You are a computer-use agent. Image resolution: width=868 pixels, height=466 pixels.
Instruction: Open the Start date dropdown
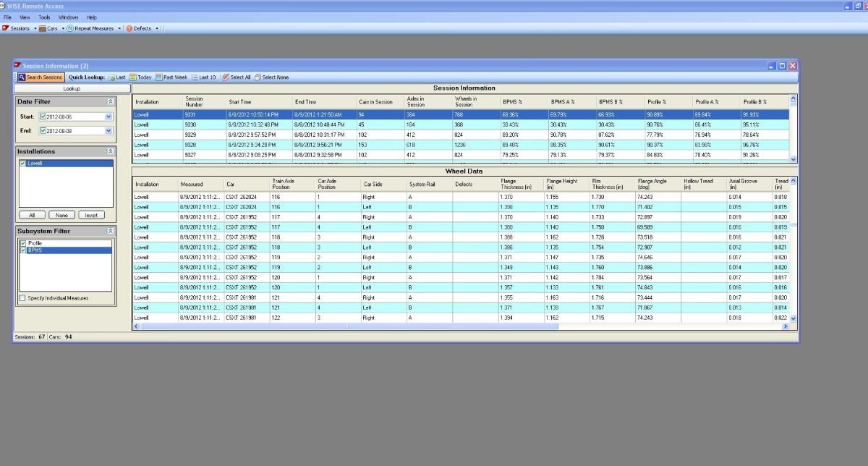[x=109, y=116]
